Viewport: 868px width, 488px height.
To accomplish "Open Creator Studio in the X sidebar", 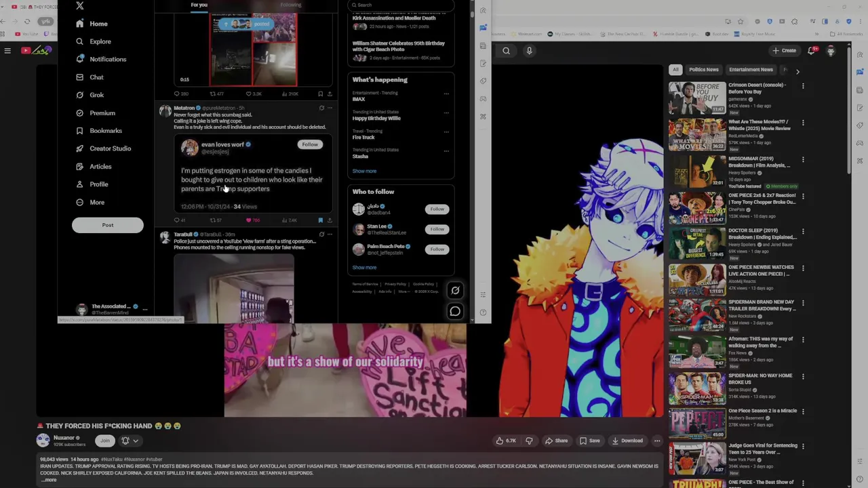I will 103,148.
